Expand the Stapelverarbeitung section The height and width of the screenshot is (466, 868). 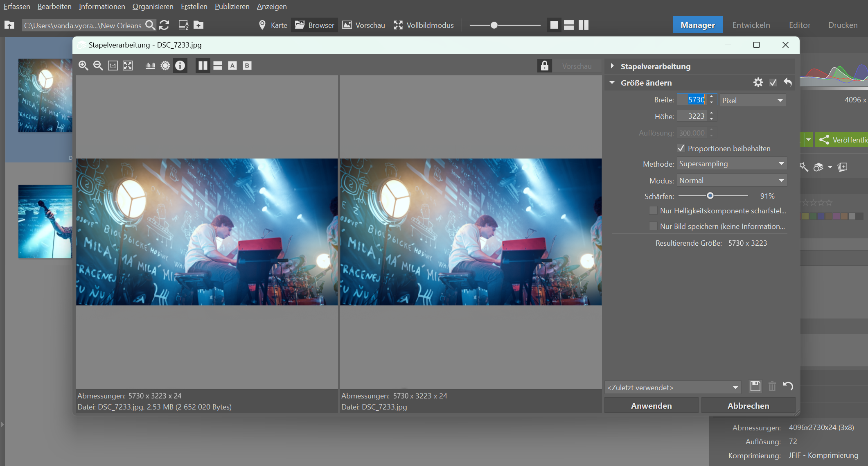tap(612, 66)
